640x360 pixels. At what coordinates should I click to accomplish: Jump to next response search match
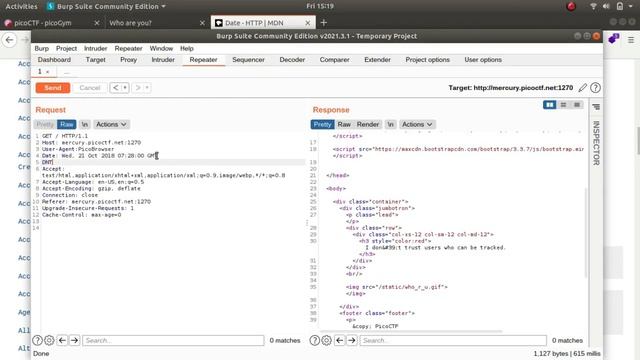click(x=351, y=340)
